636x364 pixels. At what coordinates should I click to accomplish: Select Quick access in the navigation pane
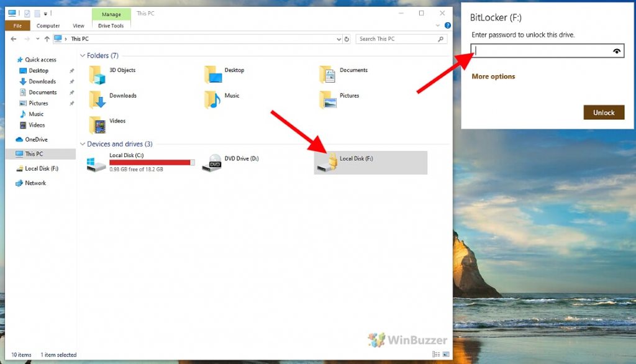pyautogui.click(x=40, y=60)
